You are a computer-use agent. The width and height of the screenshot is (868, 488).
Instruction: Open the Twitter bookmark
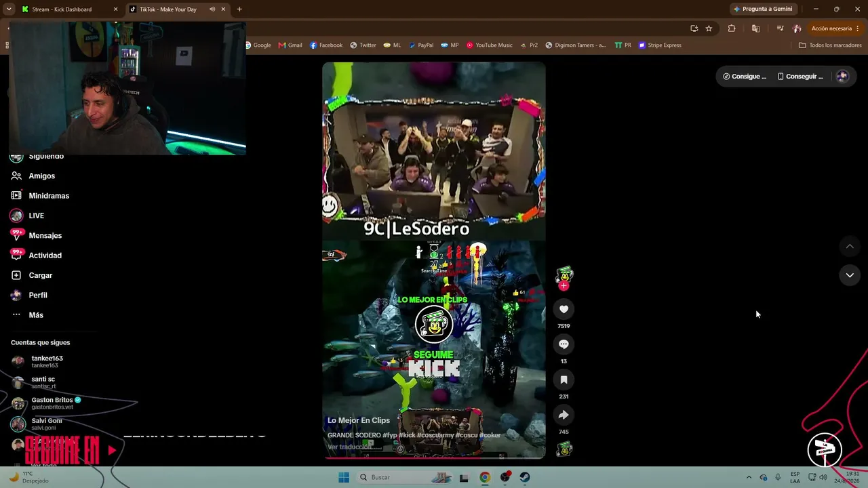tap(363, 45)
